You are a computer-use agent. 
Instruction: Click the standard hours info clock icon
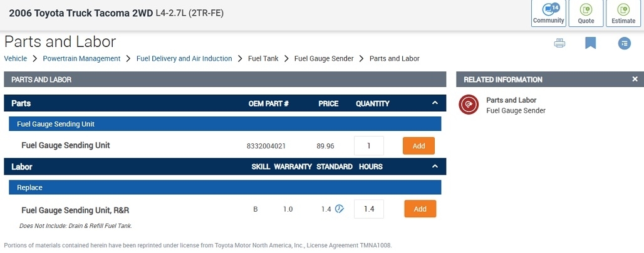tap(340, 209)
